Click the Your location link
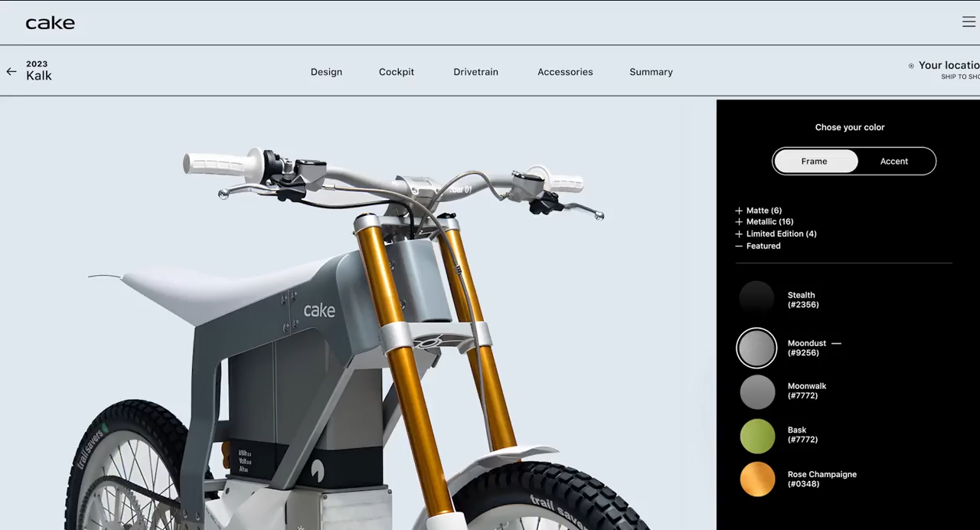Image resolution: width=980 pixels, height=530 pixels. coord(949,66)
